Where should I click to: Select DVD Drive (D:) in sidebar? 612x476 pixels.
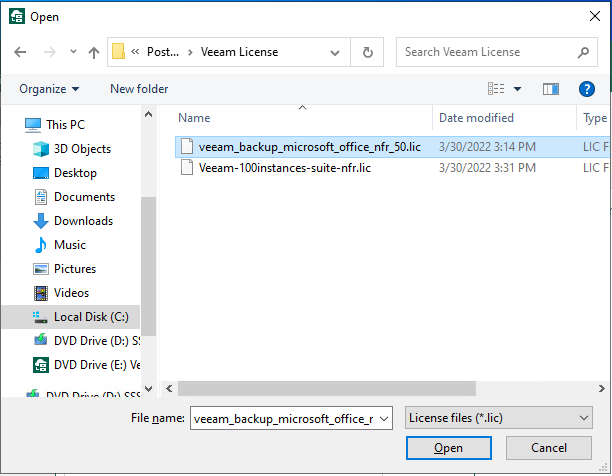pyautogui.click(x=97, y=341)
